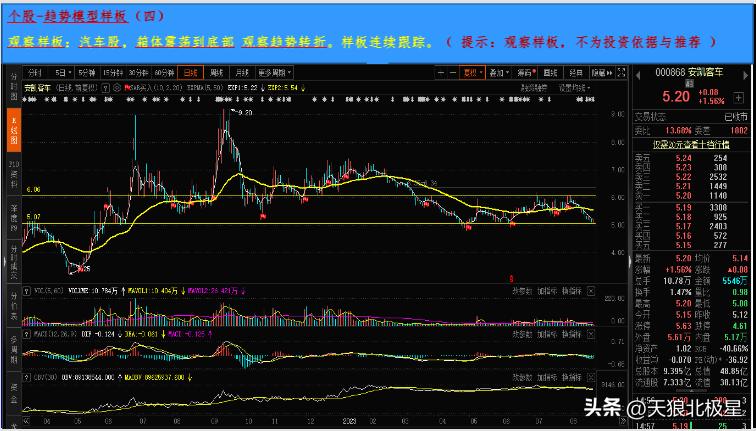Click the 汽车股 underlined text
756x431 pixels.
click(99, 42)
